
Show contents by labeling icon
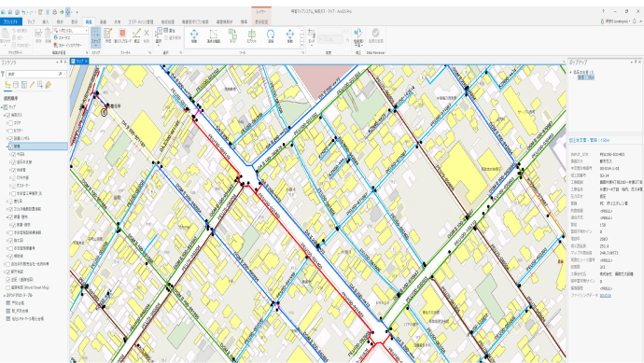pos(49,85)
